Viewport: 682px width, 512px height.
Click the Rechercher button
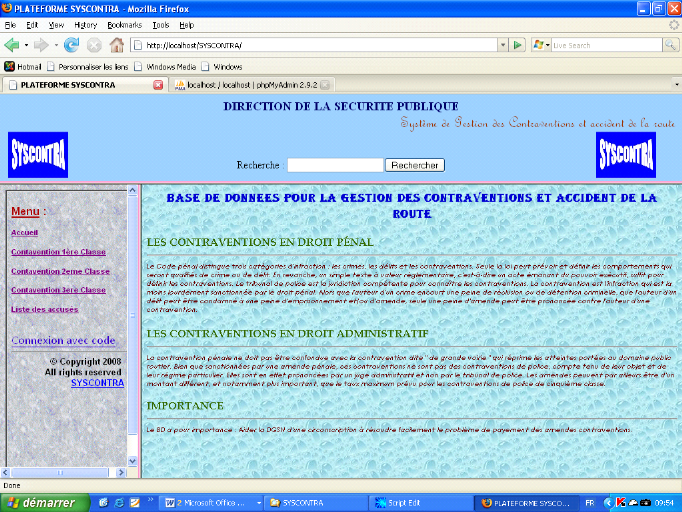tap(415, 165)
